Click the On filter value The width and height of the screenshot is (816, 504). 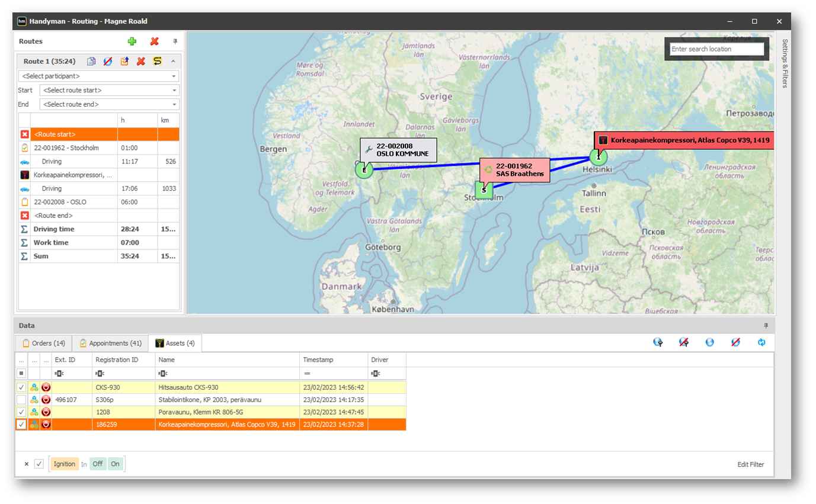click(115, 464)
